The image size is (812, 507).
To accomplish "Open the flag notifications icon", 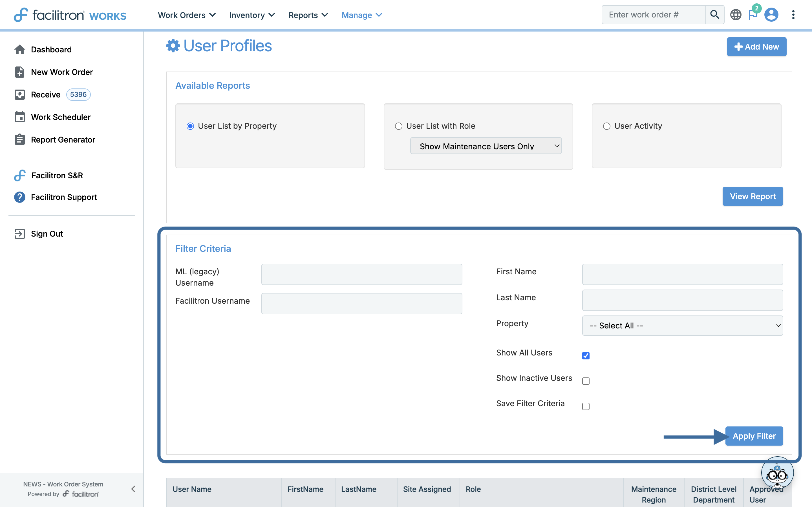I will pyautogui.click(x=753, y=15).
